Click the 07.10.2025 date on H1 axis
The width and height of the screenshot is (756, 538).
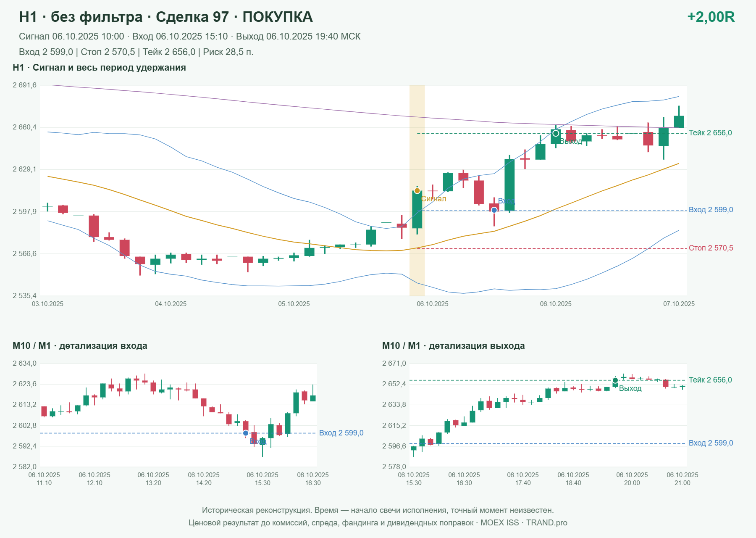tap(679, 304)
